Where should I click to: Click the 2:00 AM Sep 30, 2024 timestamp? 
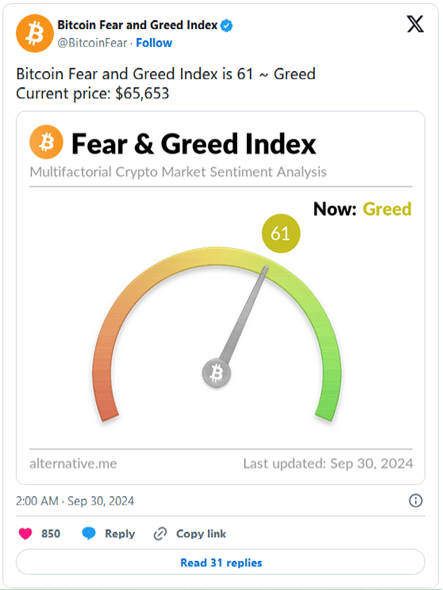pos(75,501)
